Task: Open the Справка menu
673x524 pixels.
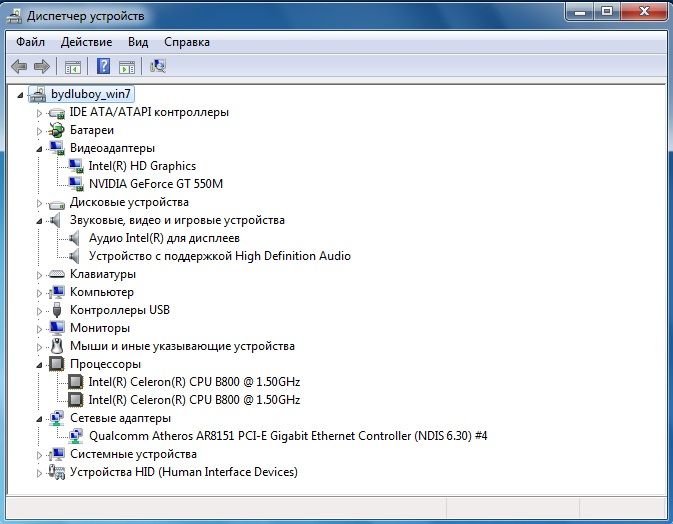Action: [x=187, y=42]
